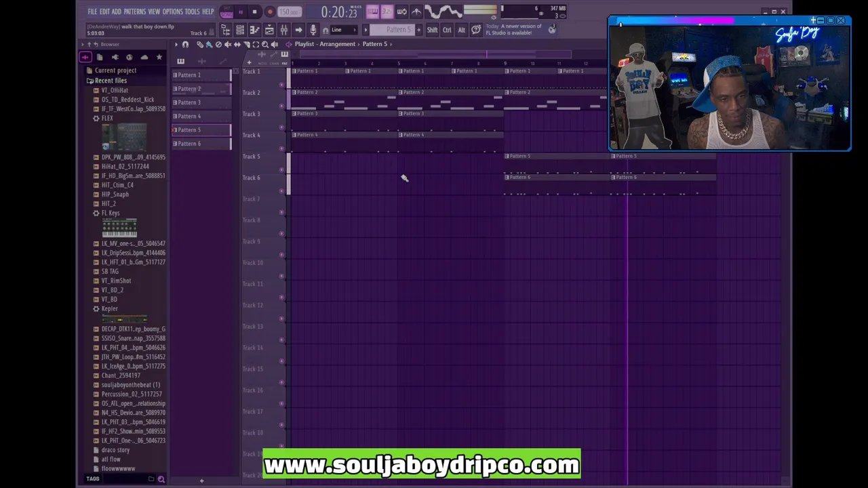Select the Mute tool in playlist toolbar
Screen dimensions: 868x488
point(228,44)
